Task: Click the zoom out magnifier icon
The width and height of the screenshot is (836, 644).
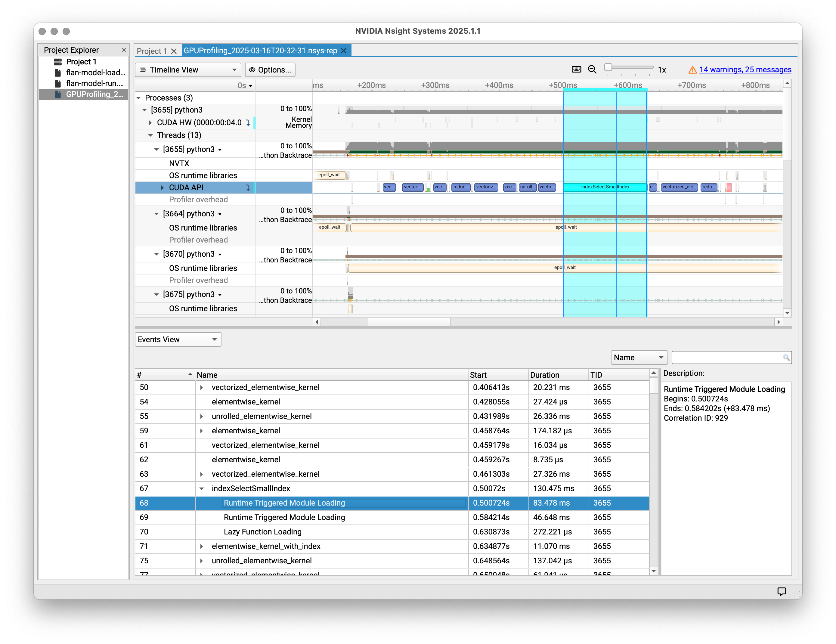Action: (592, 69)
